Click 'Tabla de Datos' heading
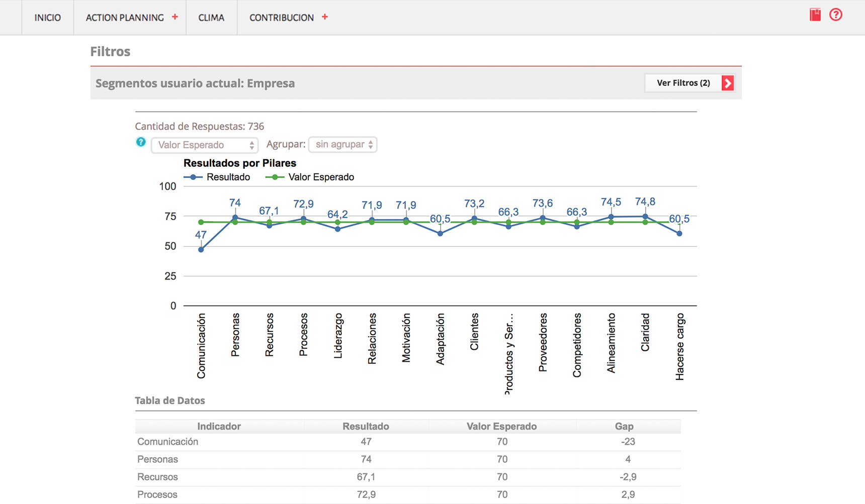Image resolution: width=865 pixels, height=504 pixels. point(170,400)
